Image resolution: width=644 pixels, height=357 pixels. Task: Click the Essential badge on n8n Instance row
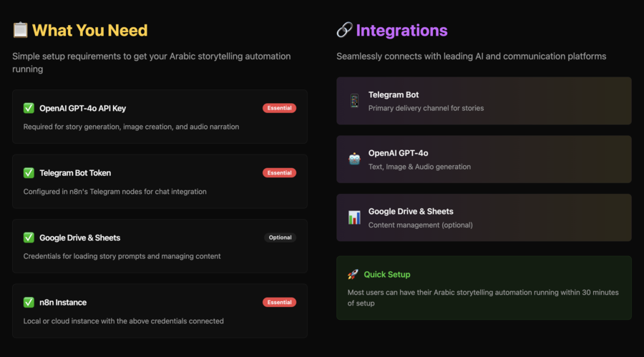[x=279, y=303]
